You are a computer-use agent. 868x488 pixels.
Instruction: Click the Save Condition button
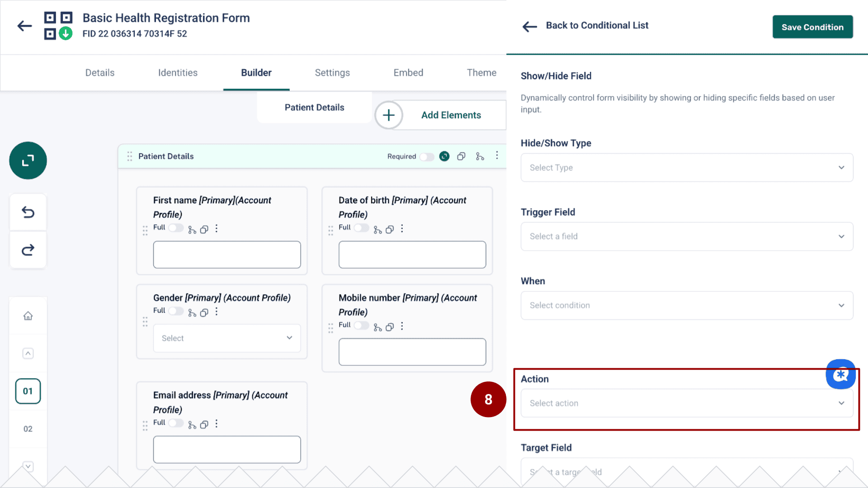pyautogui.click(x=812, y=27)
